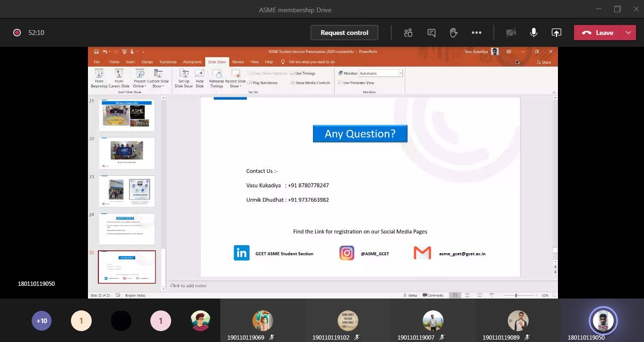Open the Animations ribbon tab
The width and height of the screenshot is (644, 342).
point(192,62)
